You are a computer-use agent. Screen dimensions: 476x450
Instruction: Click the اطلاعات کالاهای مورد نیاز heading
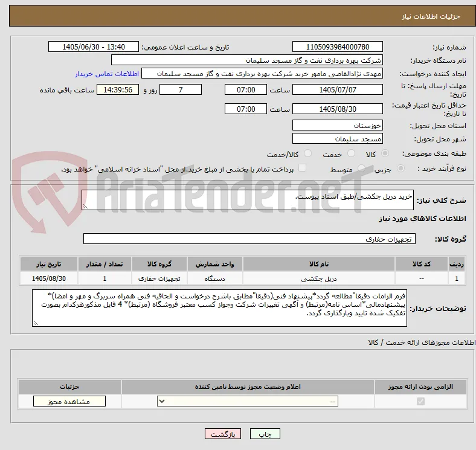point(422,219)
